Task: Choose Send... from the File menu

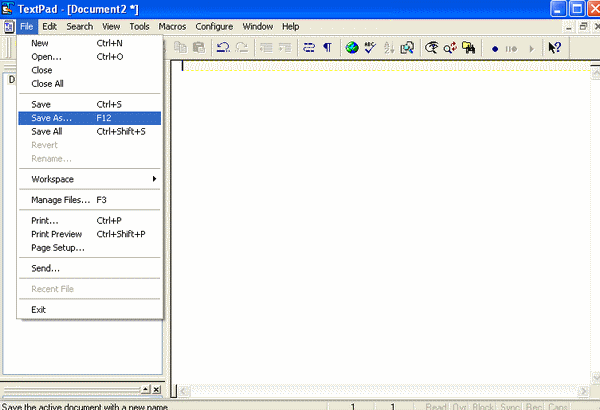Action: tap(90, 268)
